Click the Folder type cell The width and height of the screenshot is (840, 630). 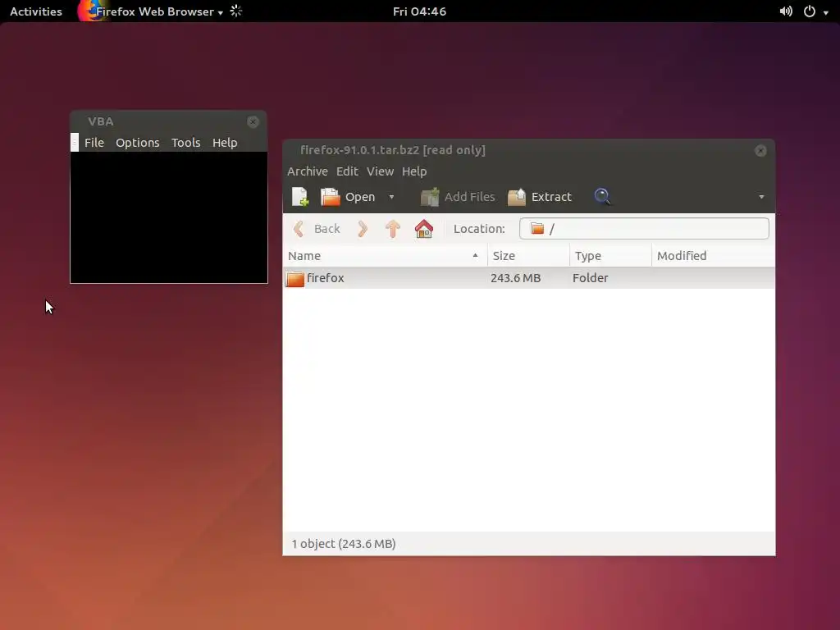pyautogui.click(x=591, y=278)
